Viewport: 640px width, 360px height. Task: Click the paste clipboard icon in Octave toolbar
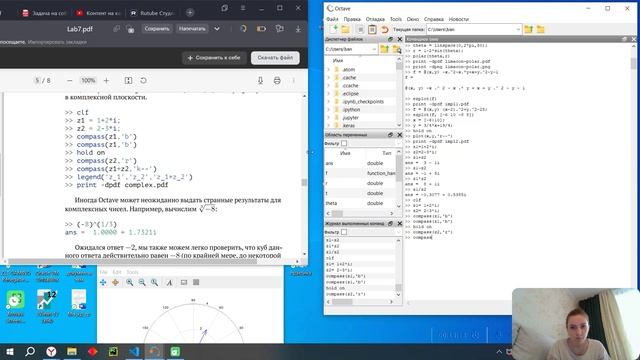click(372, 29)
